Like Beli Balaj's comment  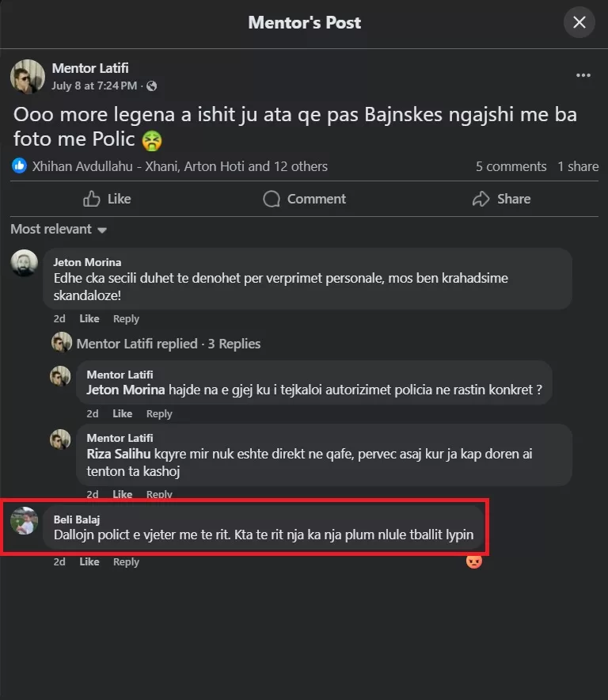(89, 561)
